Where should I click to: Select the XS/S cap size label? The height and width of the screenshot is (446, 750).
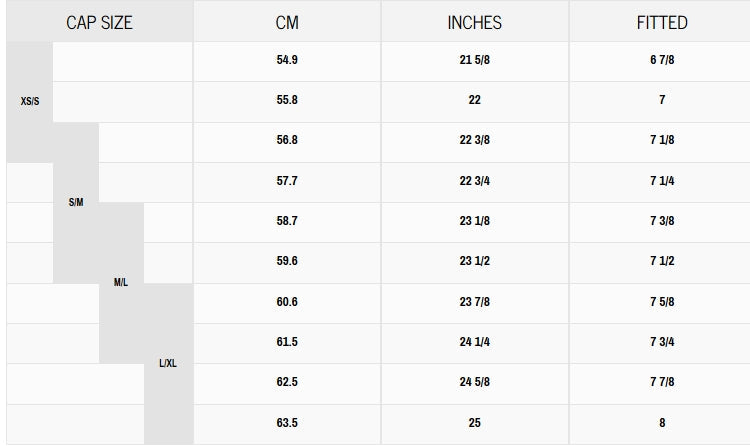[30, 101]
